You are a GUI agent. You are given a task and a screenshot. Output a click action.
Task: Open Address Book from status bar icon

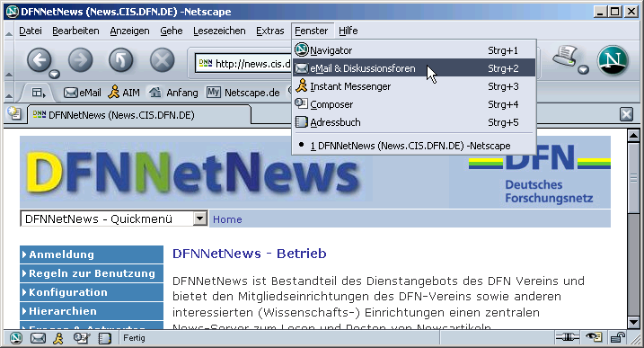point(105,338)
